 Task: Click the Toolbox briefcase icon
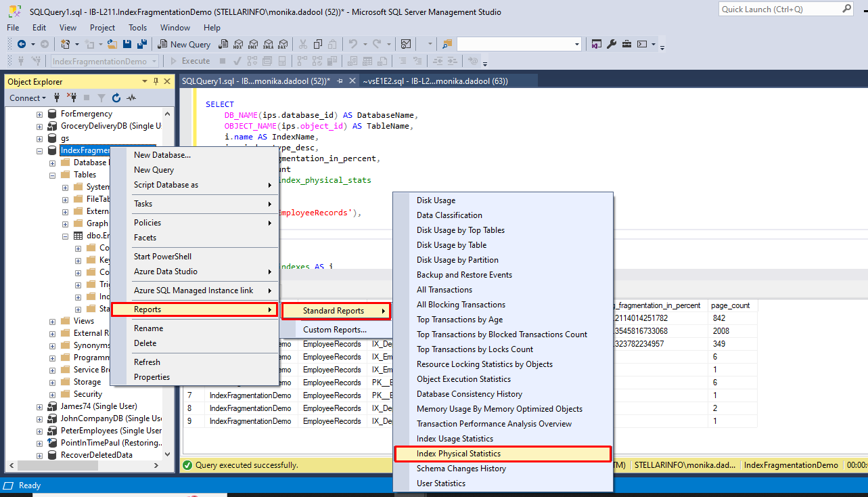click(x=626, y=44)
